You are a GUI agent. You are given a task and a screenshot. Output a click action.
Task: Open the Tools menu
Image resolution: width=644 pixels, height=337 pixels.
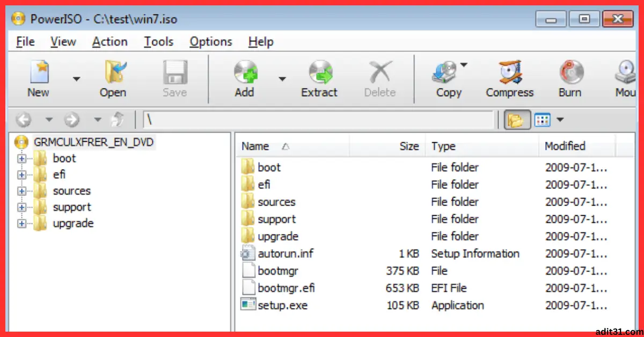(159, 42)
